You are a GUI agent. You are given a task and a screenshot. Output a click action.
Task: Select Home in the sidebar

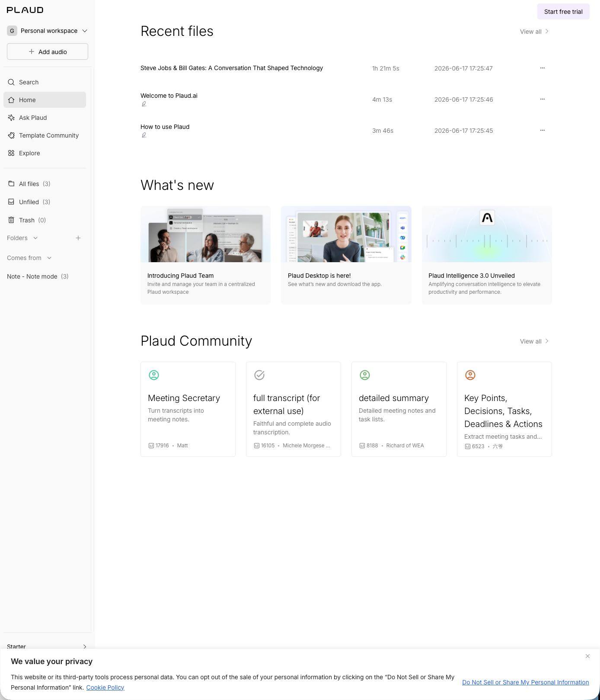click(45, 100)
